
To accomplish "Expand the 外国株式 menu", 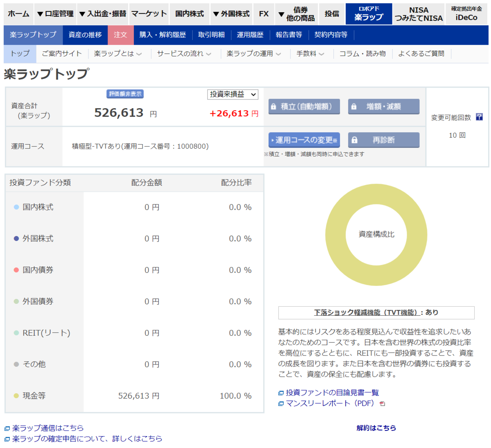I will [x=231, y=14].
